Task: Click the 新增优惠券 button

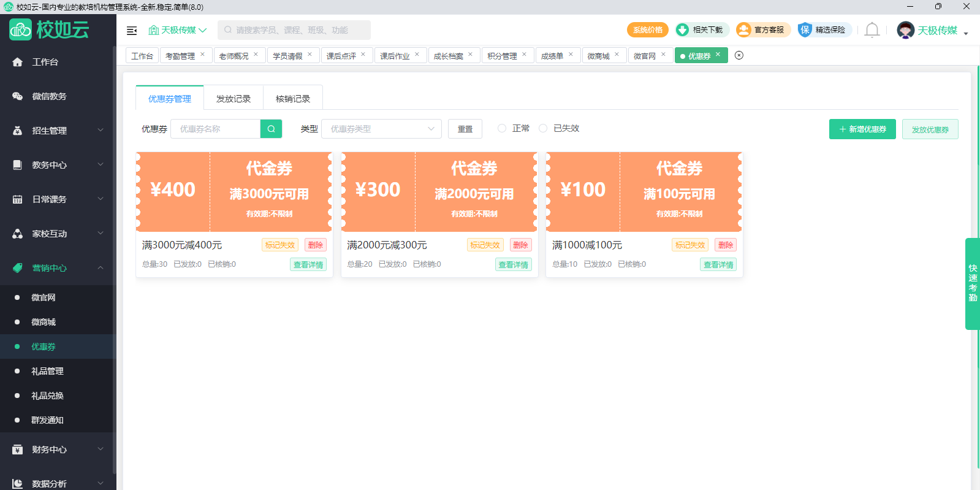Action: [862, 129]
